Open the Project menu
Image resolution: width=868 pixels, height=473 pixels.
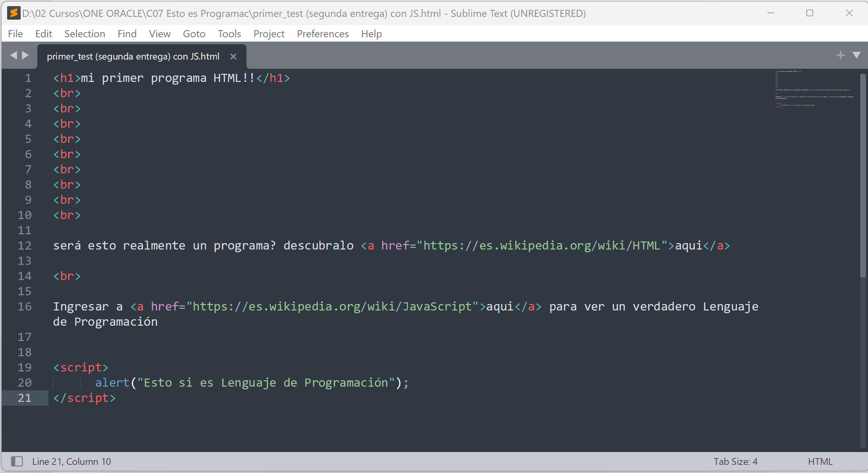coord(269,34)
